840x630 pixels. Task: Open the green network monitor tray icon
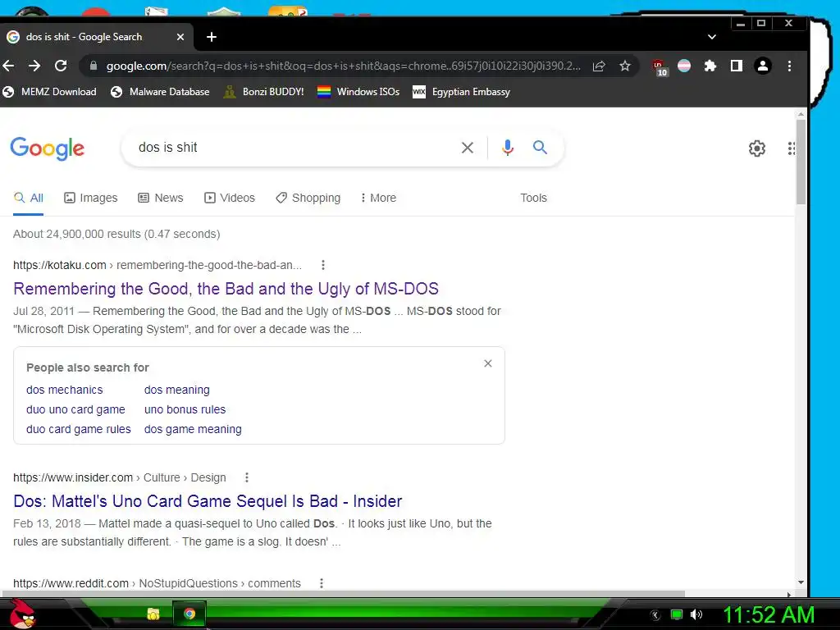pyautogui.click(x=677, y=614)
